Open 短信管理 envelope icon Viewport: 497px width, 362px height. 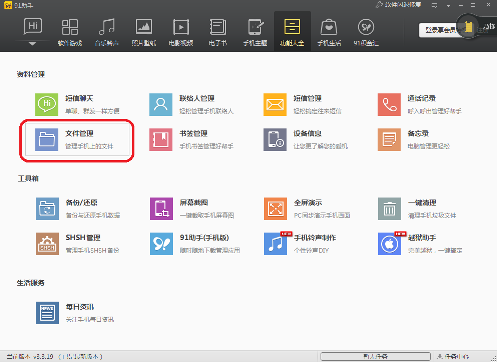coord(275,104)
